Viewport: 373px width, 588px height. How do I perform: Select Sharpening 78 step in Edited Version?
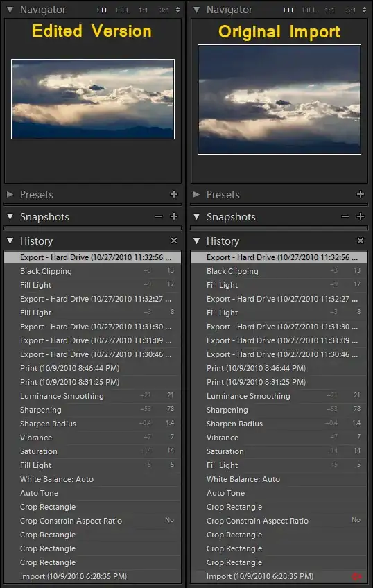[93, 410]
